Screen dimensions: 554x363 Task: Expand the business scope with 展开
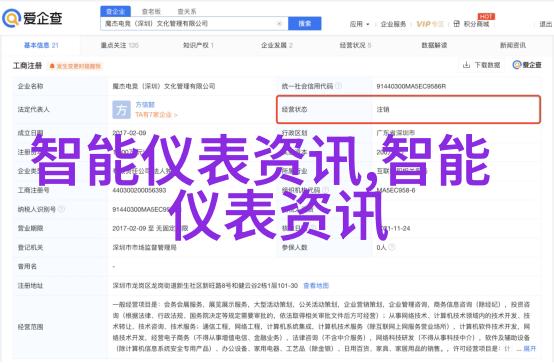click(529, 349)
